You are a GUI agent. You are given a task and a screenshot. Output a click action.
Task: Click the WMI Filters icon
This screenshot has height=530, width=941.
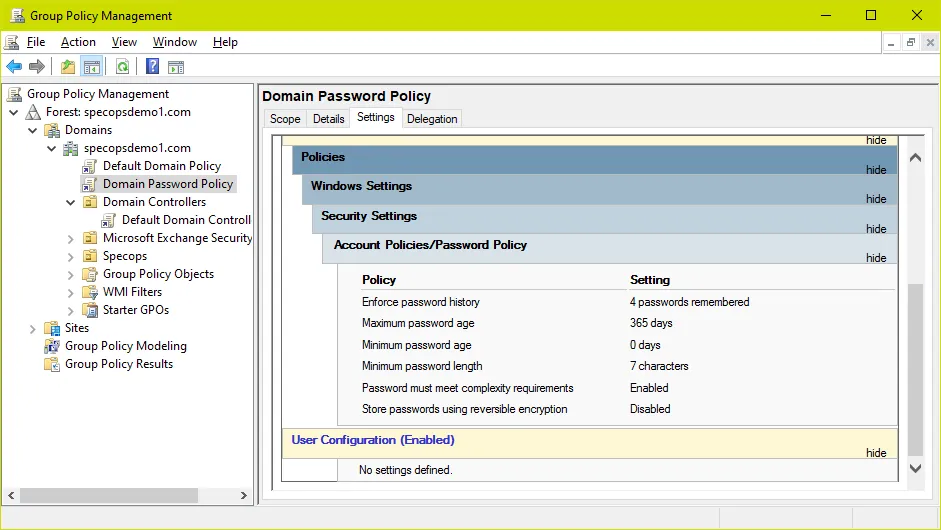90,292
